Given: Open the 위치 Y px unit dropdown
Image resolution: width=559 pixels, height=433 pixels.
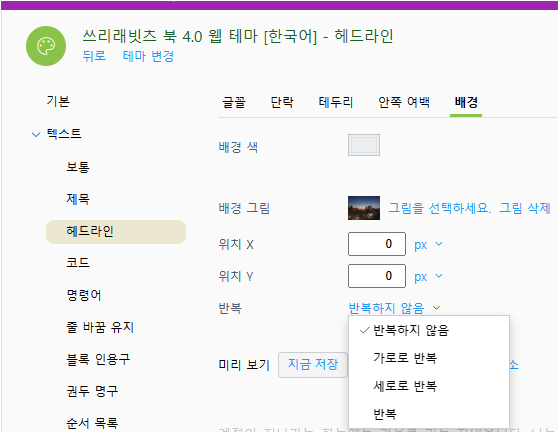Looking at the screenshot, I should pos(428,277).
